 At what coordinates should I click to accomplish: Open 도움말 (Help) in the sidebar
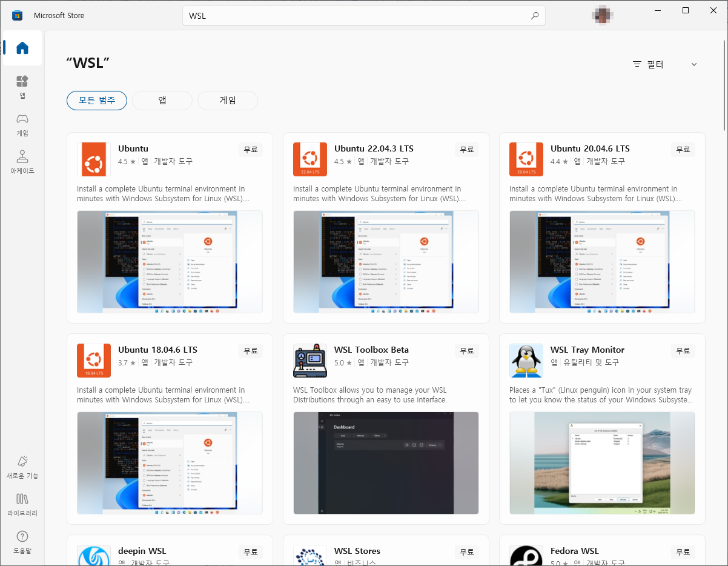22,542
